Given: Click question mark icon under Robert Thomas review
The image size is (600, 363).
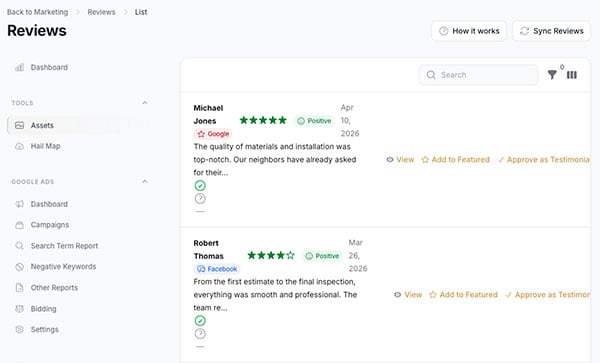Looking at the screenshot, I should [x=200, y=334].
